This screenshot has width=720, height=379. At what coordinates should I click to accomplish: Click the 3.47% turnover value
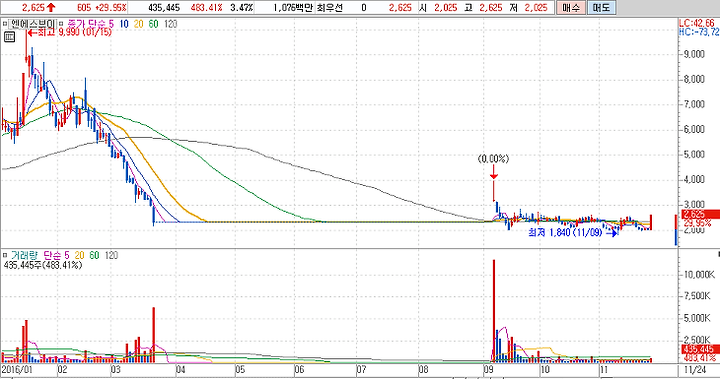click(x=242, y=7)
